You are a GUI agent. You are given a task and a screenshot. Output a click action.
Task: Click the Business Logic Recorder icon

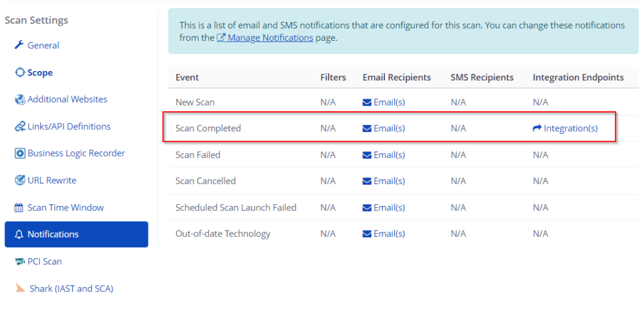19,153
